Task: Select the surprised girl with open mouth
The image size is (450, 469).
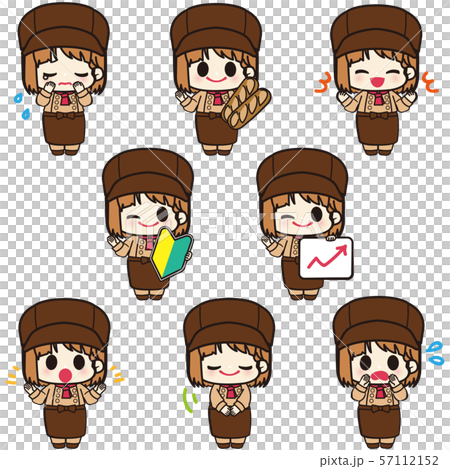Action: point(65,373)
